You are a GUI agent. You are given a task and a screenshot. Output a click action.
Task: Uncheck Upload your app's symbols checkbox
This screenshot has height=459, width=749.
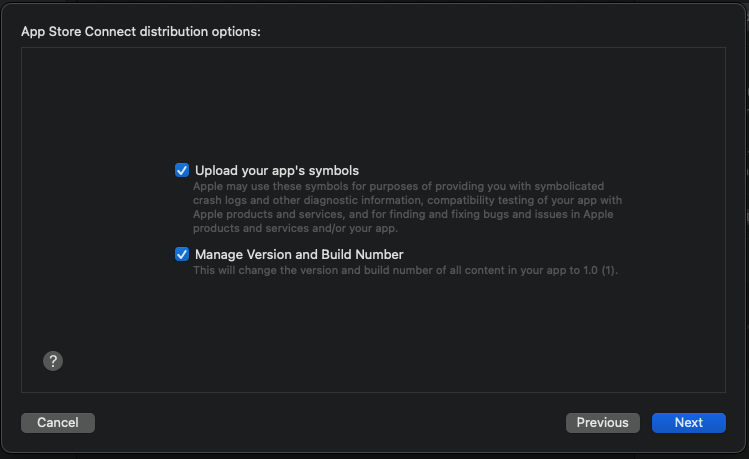coord(182,170)
